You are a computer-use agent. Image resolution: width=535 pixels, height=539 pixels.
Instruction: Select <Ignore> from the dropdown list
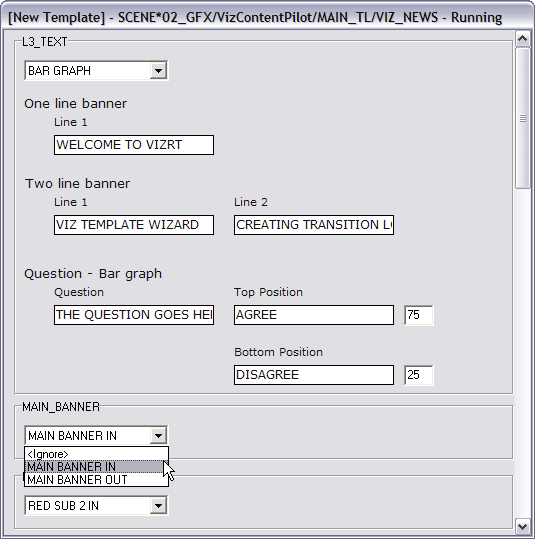pos(96,454)
